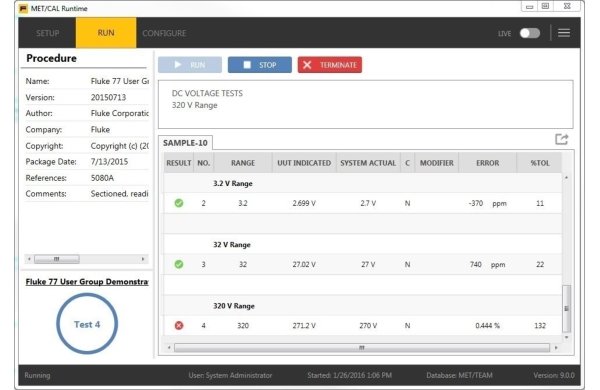Click the References value 5080A

click(102, 178)
